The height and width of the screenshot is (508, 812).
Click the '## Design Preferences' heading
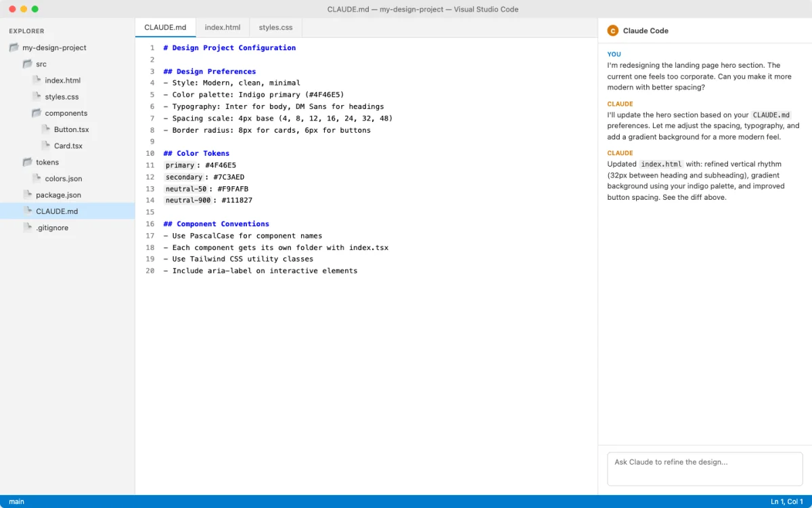[x=210, y=71]
